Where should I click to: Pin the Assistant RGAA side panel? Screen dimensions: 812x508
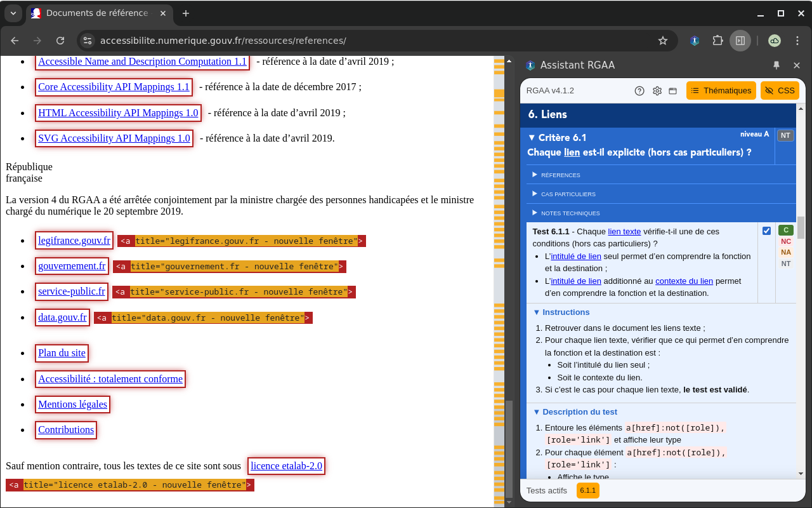(776, 65)
